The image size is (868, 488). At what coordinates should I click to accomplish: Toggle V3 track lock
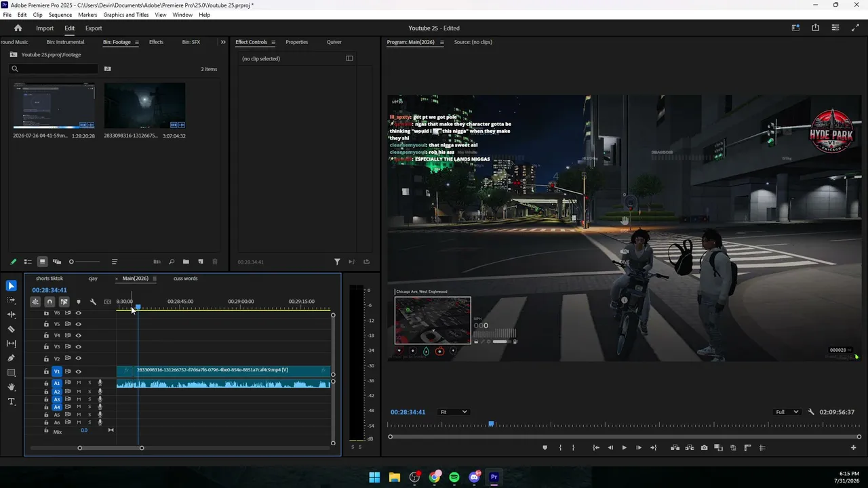click(x=46, y=347)
